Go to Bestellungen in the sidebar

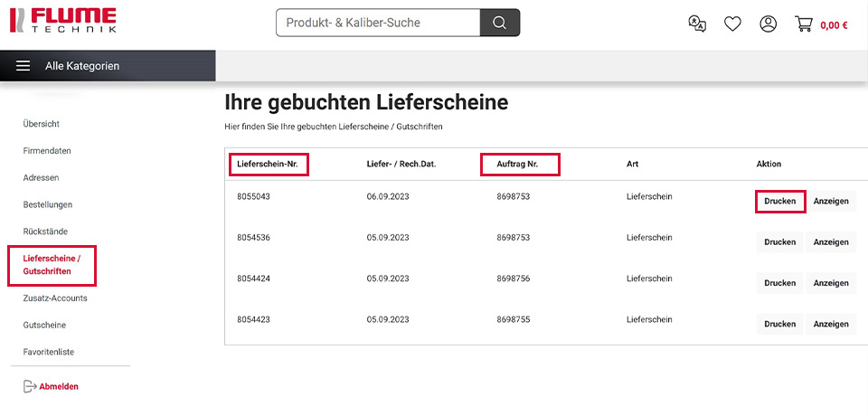pos(48,204)
